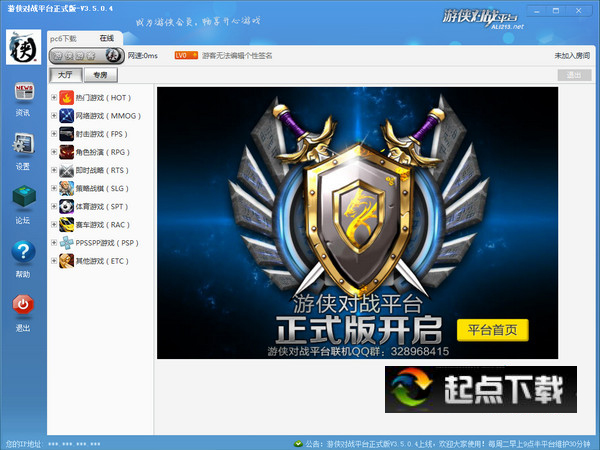Select the 即时战略 ( RTS ) label
The width and height of the screenshot is (600, 450).
tap(102, 171)
